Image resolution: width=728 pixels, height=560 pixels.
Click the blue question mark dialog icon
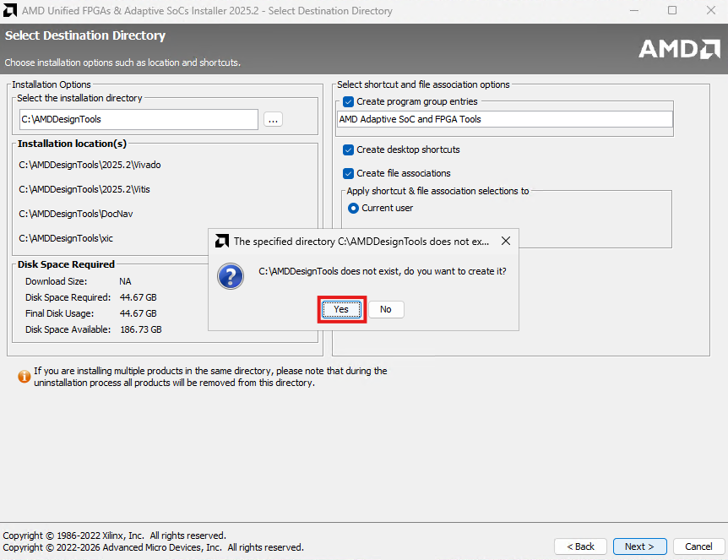click(x=231, y=276)
